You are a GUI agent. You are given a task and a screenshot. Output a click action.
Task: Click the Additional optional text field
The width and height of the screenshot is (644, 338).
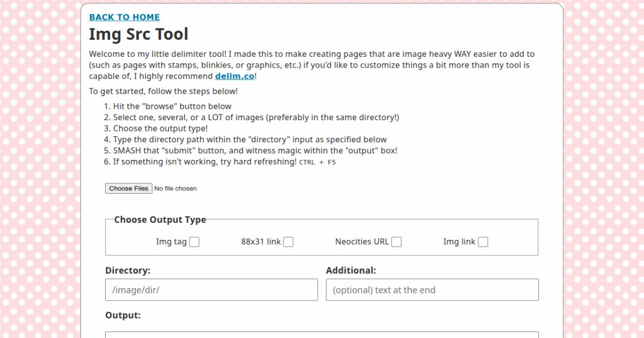click(432, 290)
